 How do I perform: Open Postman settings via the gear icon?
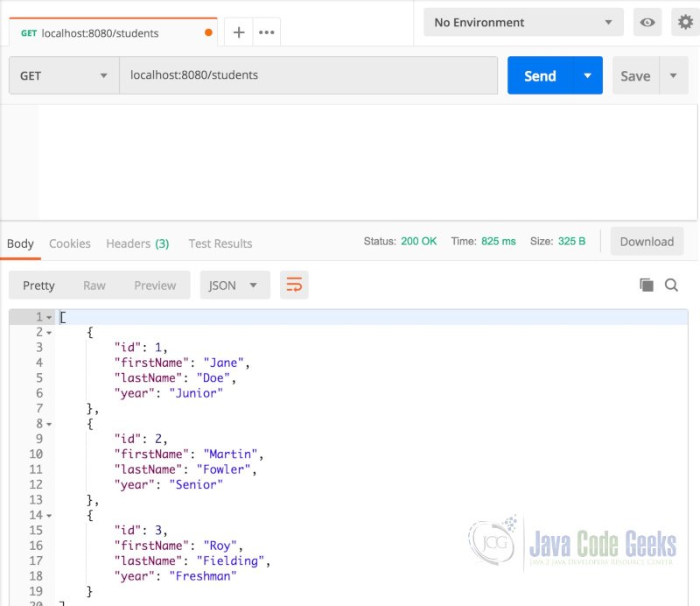686,22
